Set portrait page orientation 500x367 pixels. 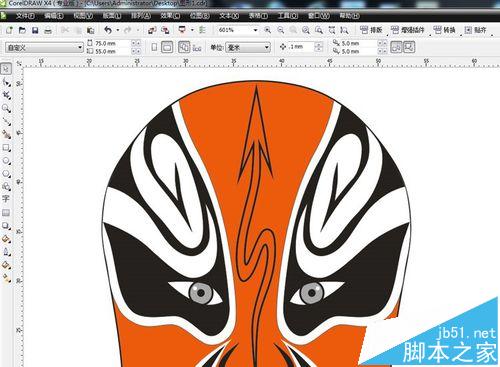point(154,47)
